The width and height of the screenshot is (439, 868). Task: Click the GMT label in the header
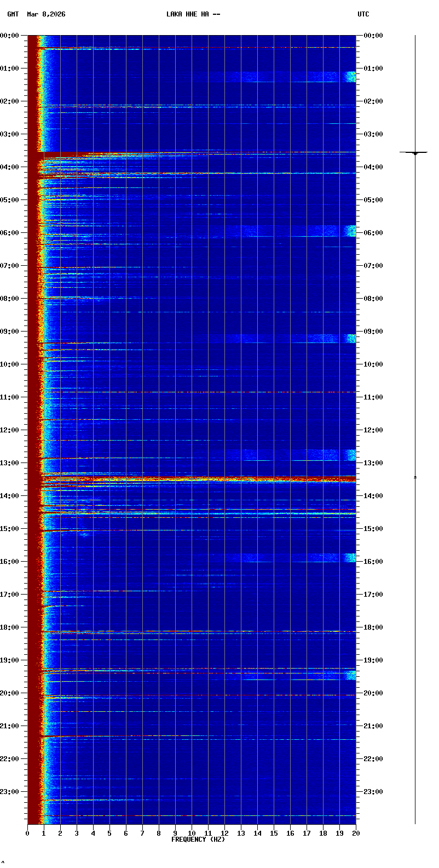(x=13, y=14)
